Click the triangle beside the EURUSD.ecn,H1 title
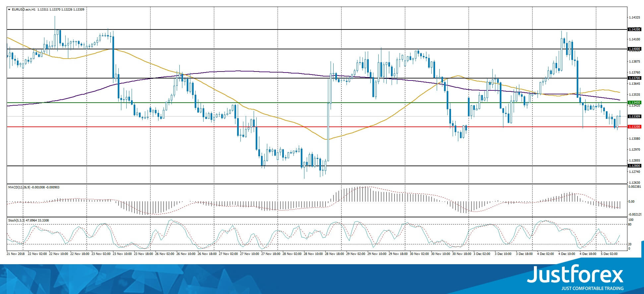Screen dimensions: 644x294 tap(9, 10)
